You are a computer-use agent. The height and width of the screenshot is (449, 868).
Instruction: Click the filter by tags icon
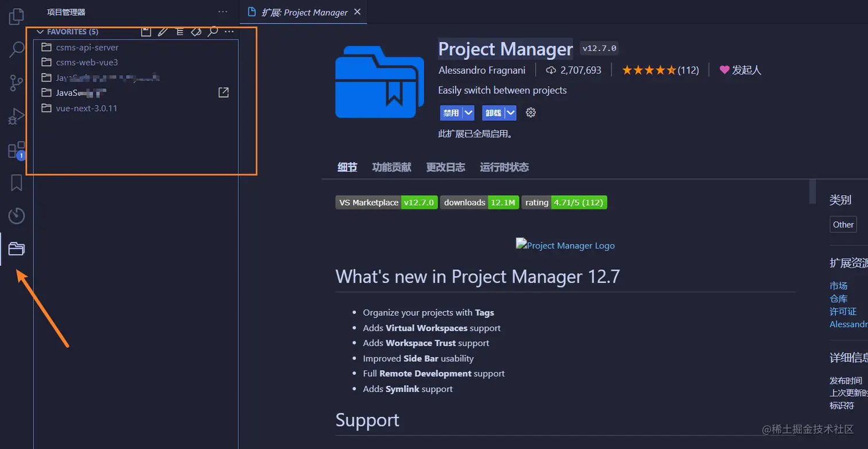pos(196,32)
